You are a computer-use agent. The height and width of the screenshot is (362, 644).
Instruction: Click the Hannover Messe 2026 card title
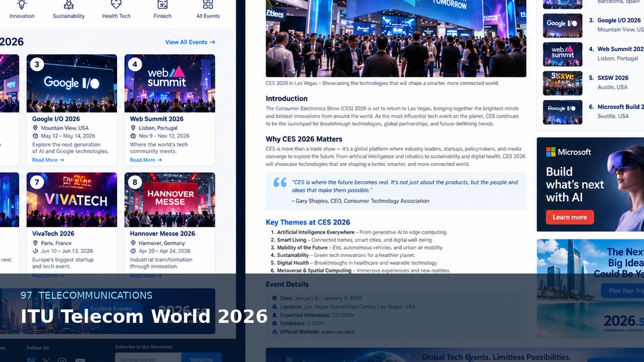(x=163, y=234)
